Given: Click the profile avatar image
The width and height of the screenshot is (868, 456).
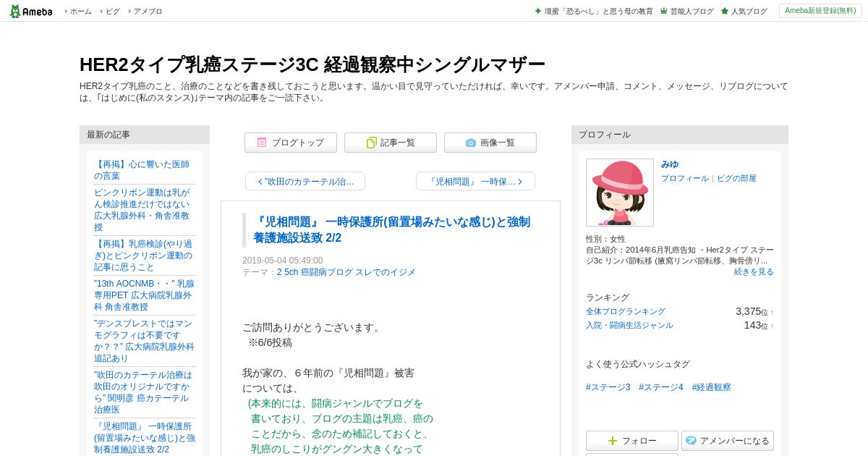Looking at the screenshot, I should 620,193.
